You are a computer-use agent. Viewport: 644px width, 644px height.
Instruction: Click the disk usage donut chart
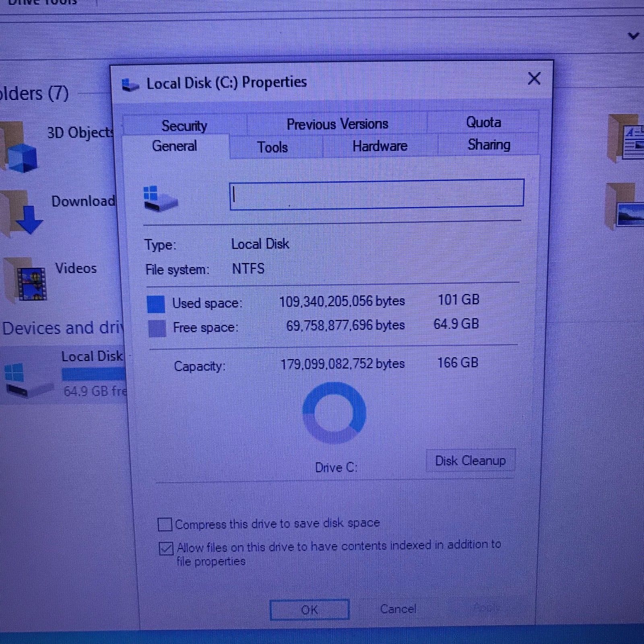point(334,413)
